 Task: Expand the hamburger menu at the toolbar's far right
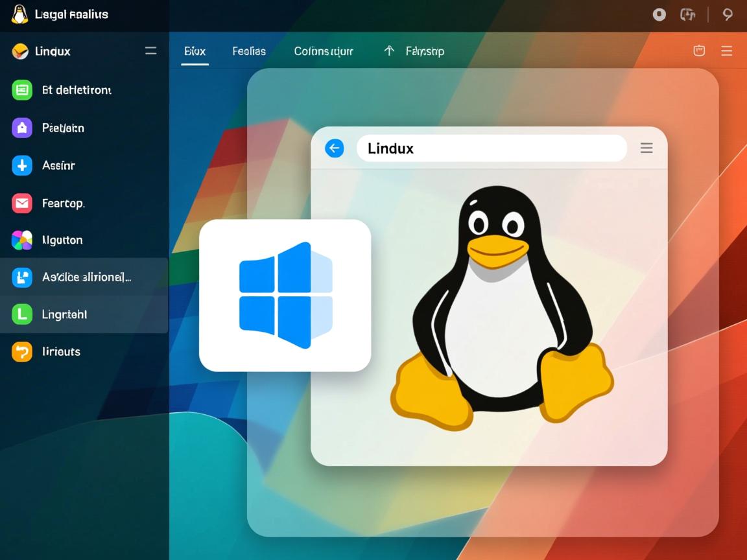pyautogui.click(x=727, y=50)
